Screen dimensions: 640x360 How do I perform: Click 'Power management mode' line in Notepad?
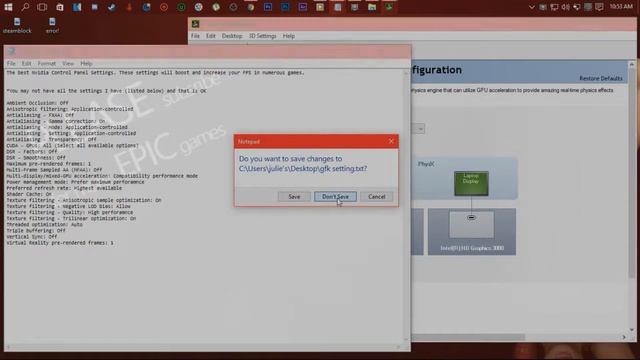[x=75, y=182]
